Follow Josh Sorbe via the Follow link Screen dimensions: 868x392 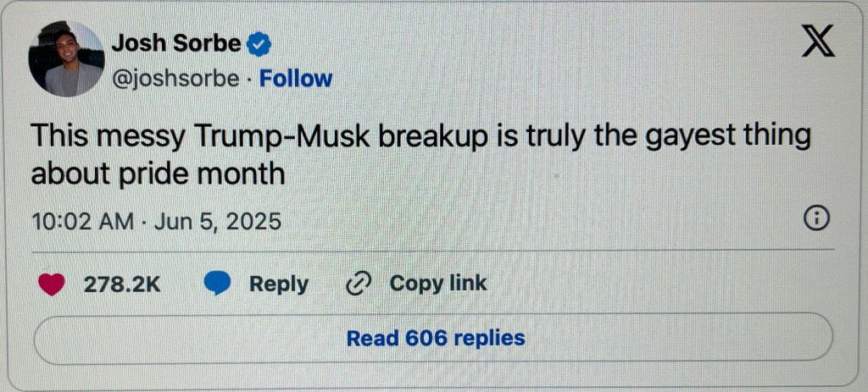(296, 79)
